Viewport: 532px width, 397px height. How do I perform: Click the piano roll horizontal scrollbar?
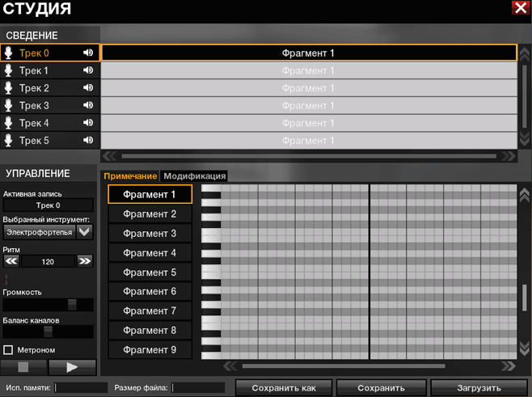click(344, 366)
